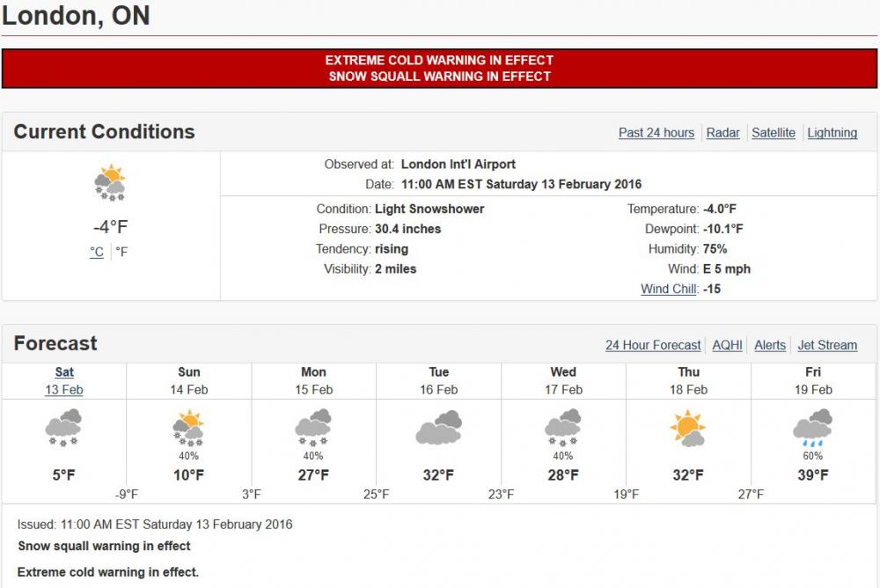Select Monday's snow cloud icon
The width and height of the screenshot is (880, 588).
(x=313, y=425)
